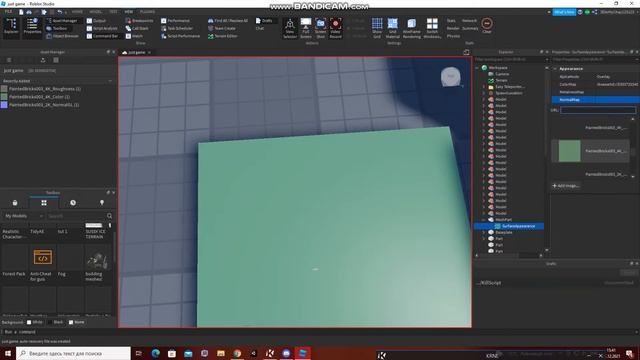This screenshot has height=360, width=640.
Task: Open the Terrain Editor
Action: [222, 36]
